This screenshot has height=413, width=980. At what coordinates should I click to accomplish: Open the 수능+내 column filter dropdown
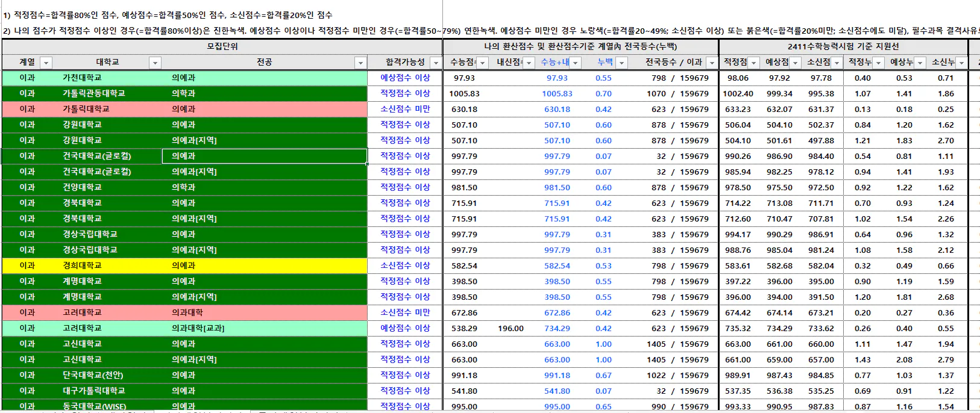(x=575, y=63)
